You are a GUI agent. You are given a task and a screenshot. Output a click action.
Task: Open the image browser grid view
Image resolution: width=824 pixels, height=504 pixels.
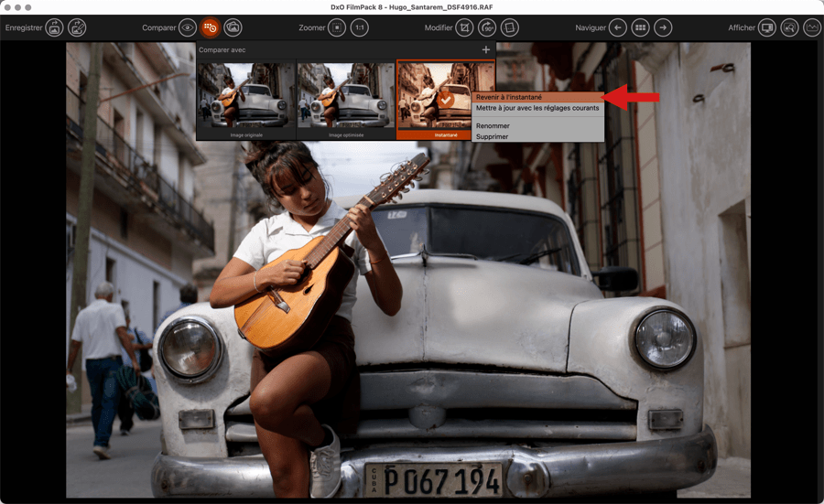tap(641, 28)
